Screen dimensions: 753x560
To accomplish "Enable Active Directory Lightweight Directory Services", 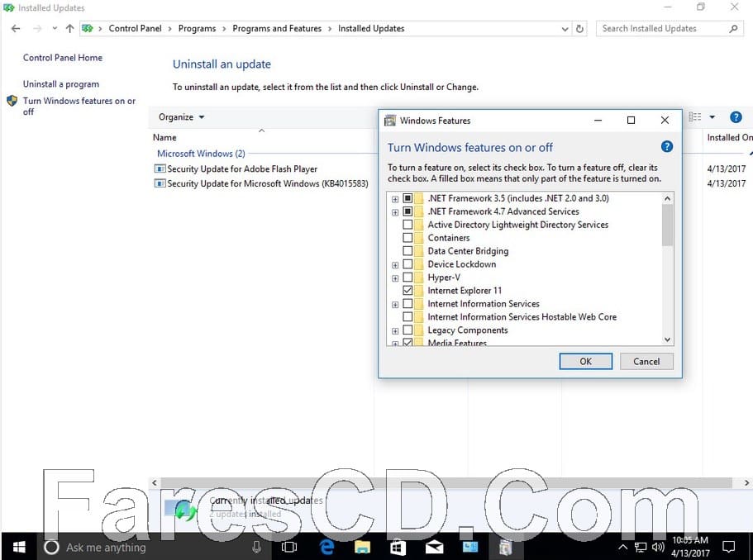I will 407,225.
